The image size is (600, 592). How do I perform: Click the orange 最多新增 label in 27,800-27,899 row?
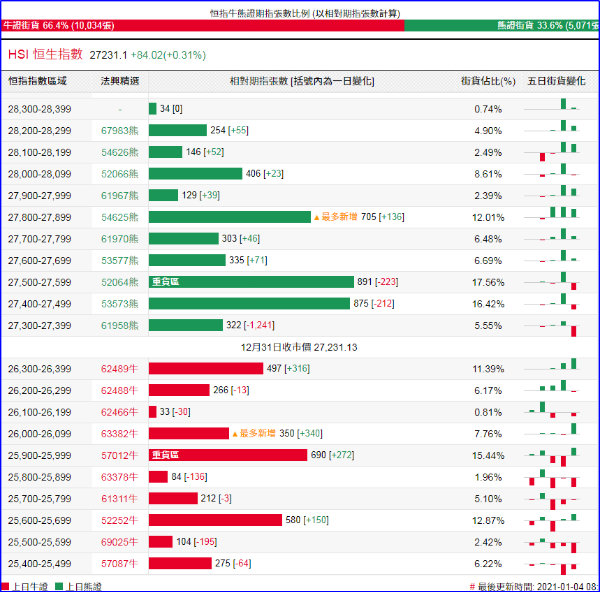336,217
